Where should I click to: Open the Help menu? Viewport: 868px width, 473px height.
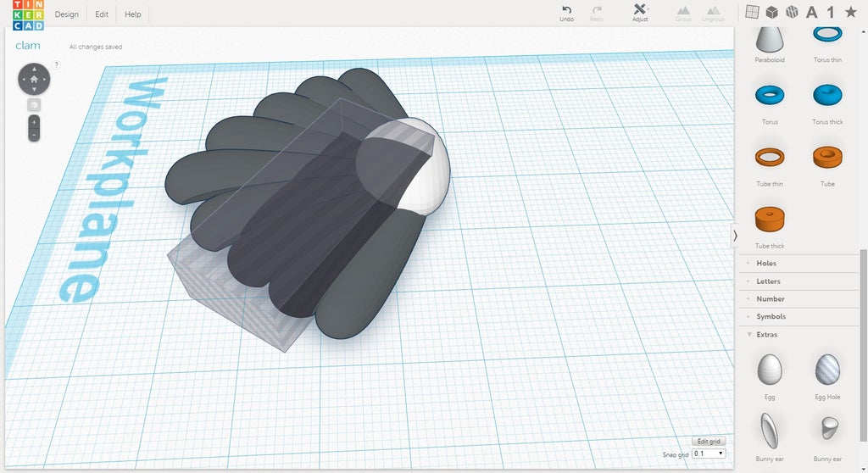[x=133, y=14]
